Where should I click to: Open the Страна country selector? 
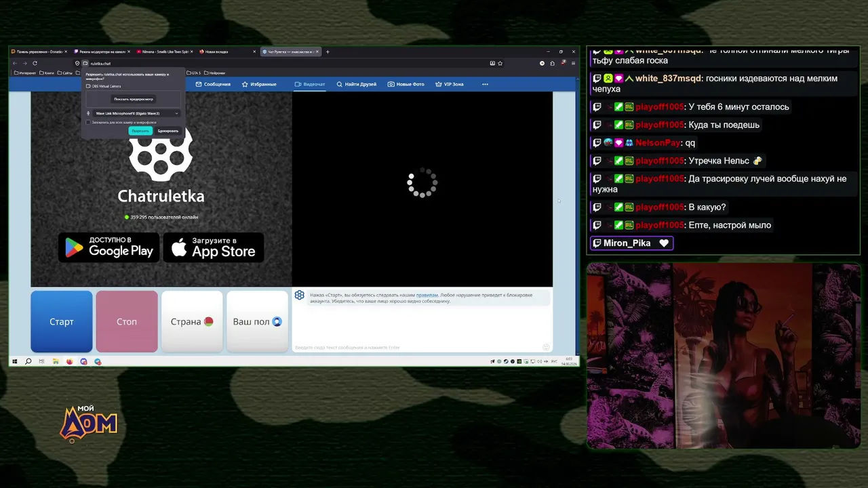(x=192, y=322)
